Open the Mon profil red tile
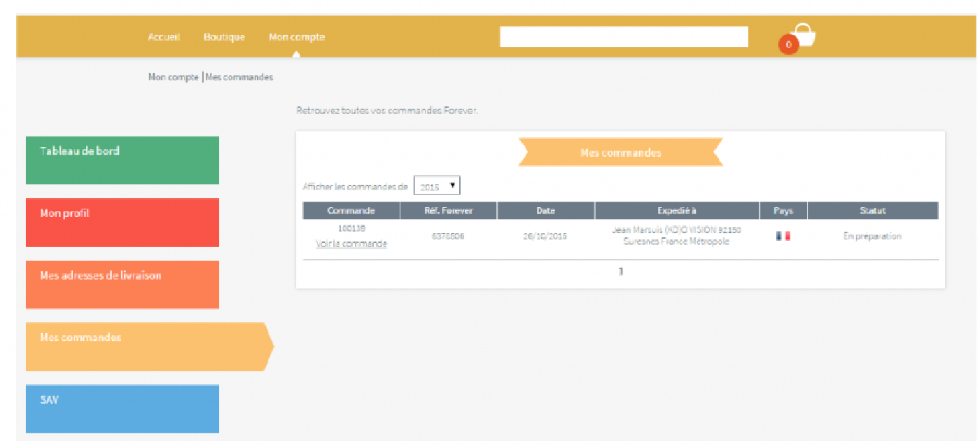This screenshot has width=980, height=441. (122, 223)
